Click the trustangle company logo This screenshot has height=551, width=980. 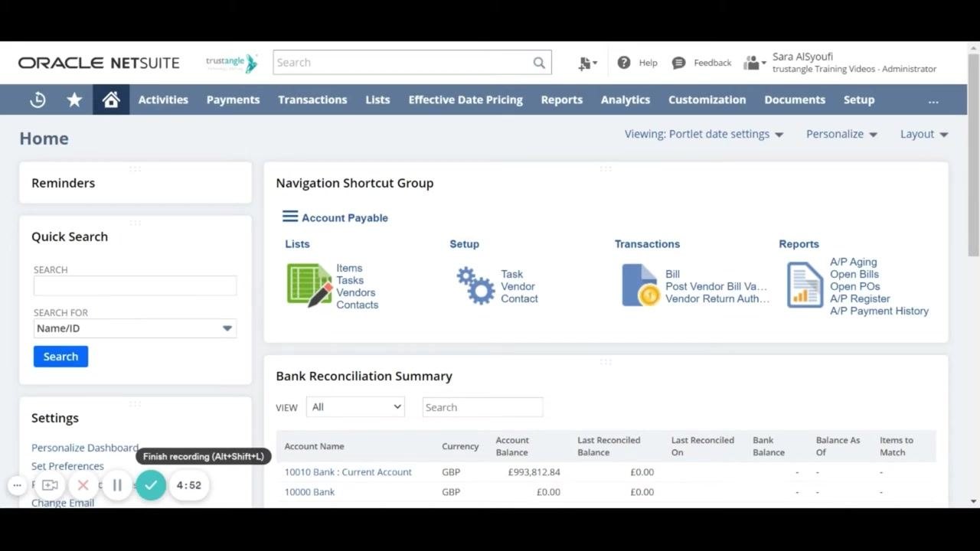[x=231, y=63]
